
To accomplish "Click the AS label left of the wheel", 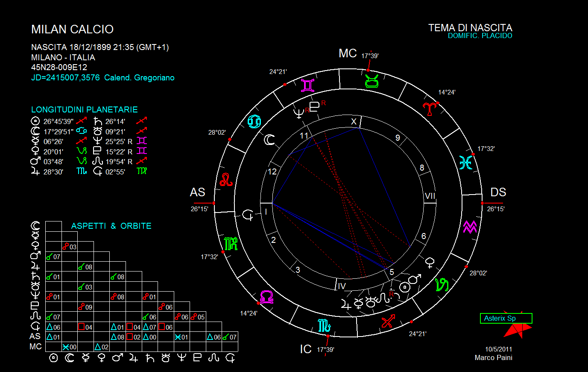I will (197, 192).
